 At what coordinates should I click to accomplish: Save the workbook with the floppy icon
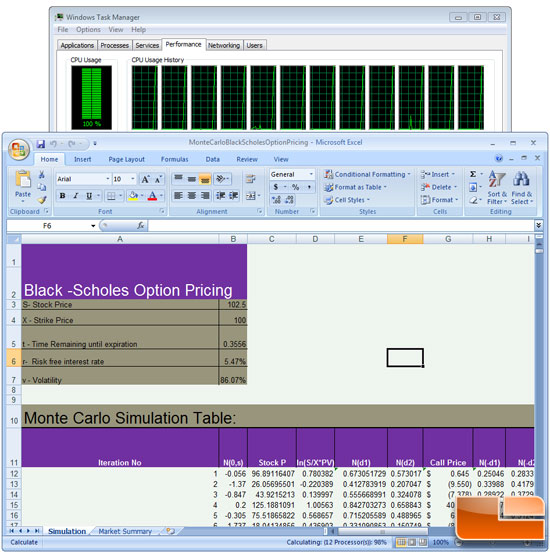click(41, 144)
